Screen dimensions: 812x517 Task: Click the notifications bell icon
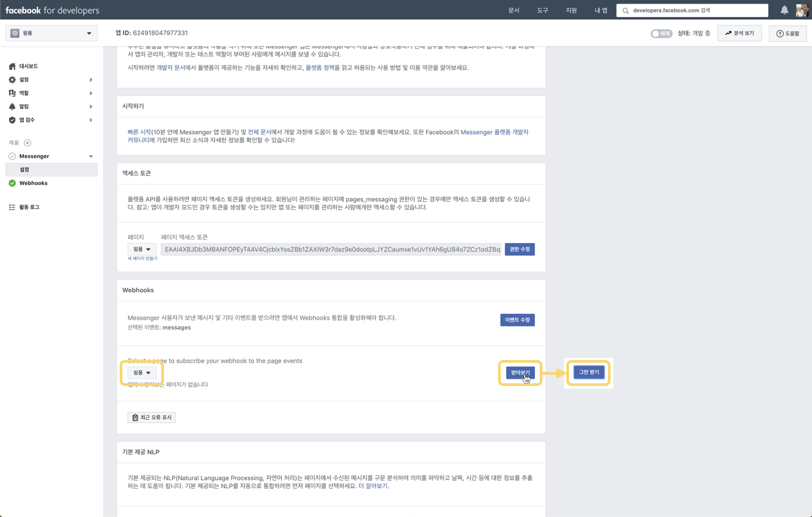(784, 10)
